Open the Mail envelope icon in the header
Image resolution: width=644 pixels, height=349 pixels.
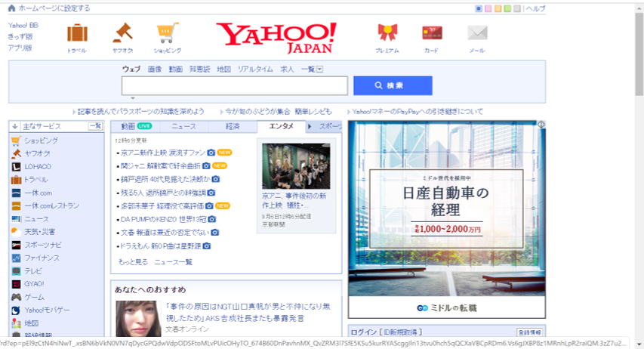pyautogui.click(x=477, y=33)
